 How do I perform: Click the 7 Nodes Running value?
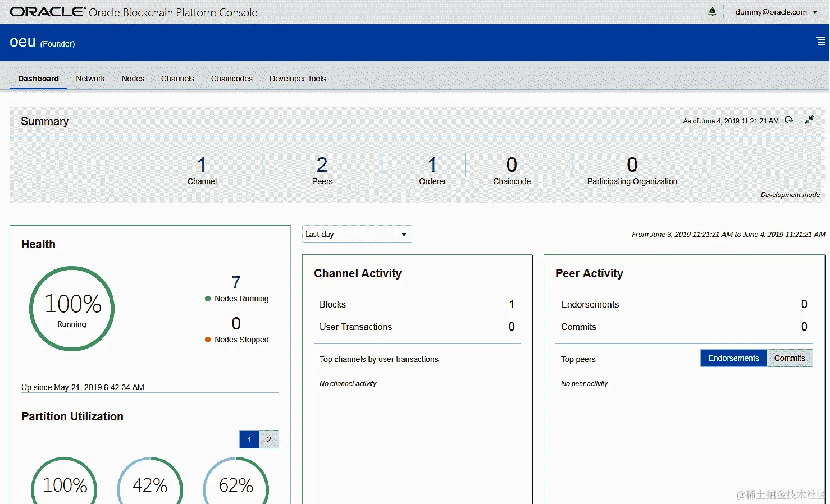point(236,282)
